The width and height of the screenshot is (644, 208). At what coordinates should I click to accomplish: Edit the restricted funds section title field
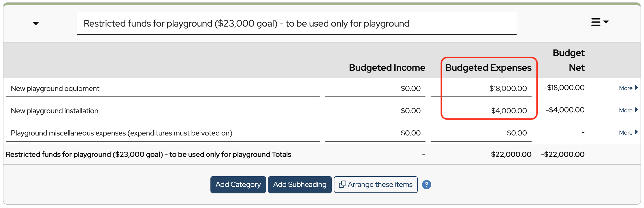coord(296,23)
